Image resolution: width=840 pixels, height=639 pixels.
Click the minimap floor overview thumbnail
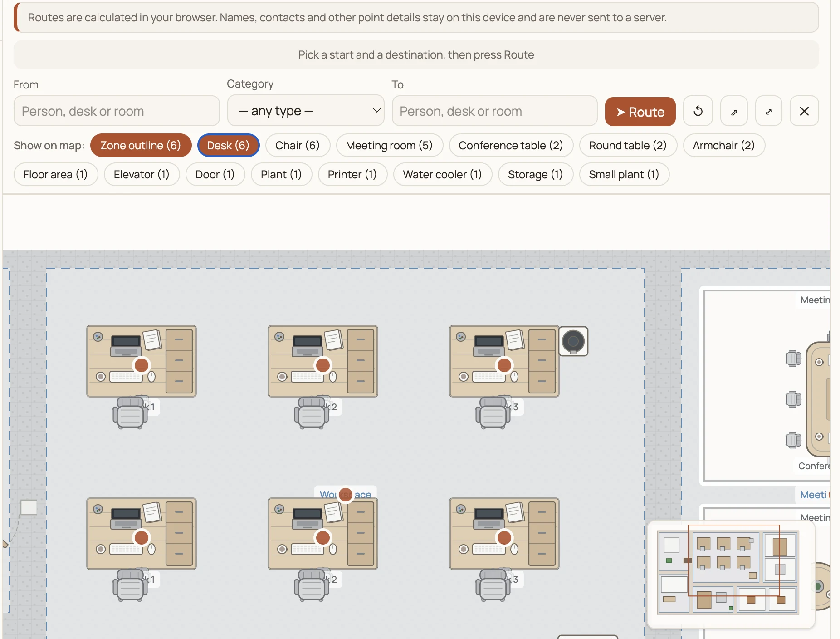(x=731, y=574)
